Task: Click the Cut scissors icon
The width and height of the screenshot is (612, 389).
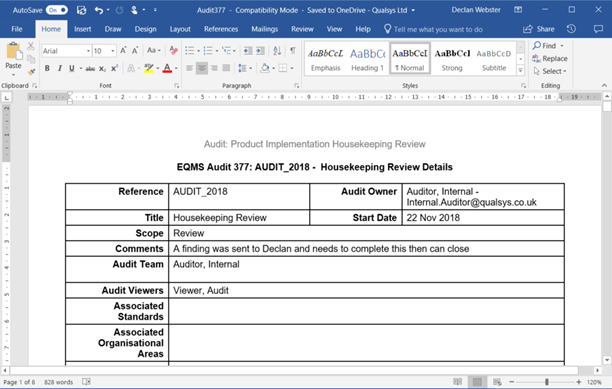Action: pos(31,46)
